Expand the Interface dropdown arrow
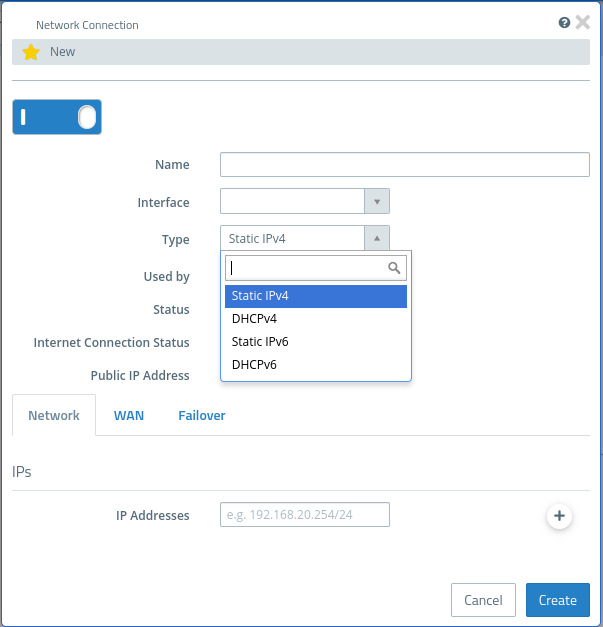 [x=377, y=202]
